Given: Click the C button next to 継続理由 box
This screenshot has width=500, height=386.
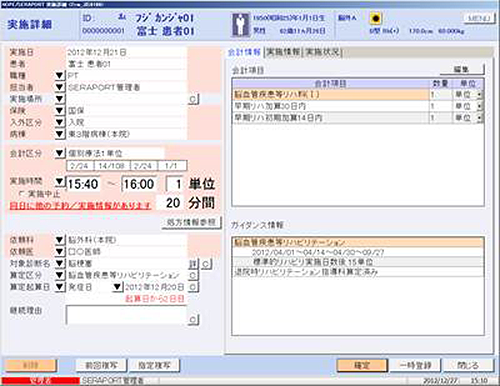Looking at the screenshot, I should (193, 319).
